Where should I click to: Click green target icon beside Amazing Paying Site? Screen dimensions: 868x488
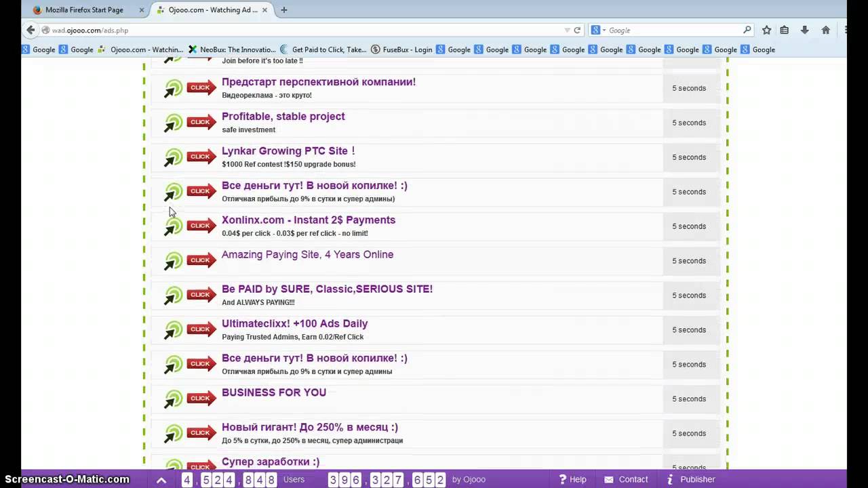[173, 262]
